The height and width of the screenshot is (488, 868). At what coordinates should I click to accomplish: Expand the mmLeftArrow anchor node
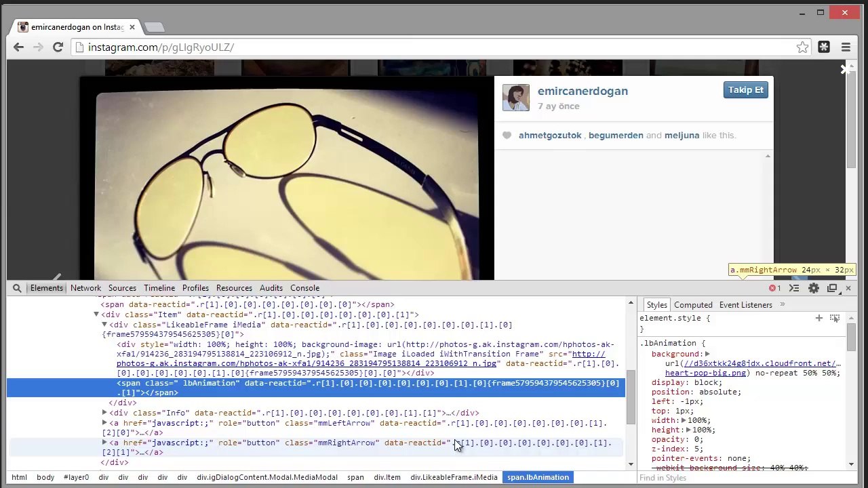click(x=104, y=423)
